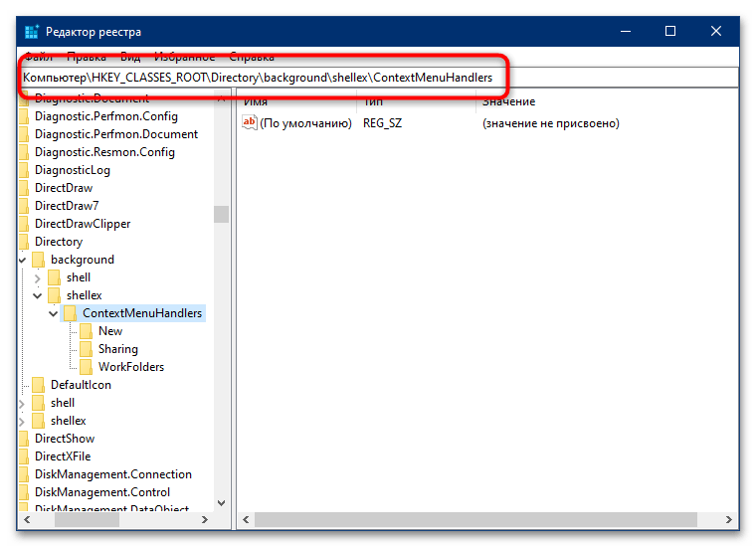The height and width of the screenshot is (547, 756).
Task: Select the DirectDrawClipper key
Action: (x=83, y=224)
